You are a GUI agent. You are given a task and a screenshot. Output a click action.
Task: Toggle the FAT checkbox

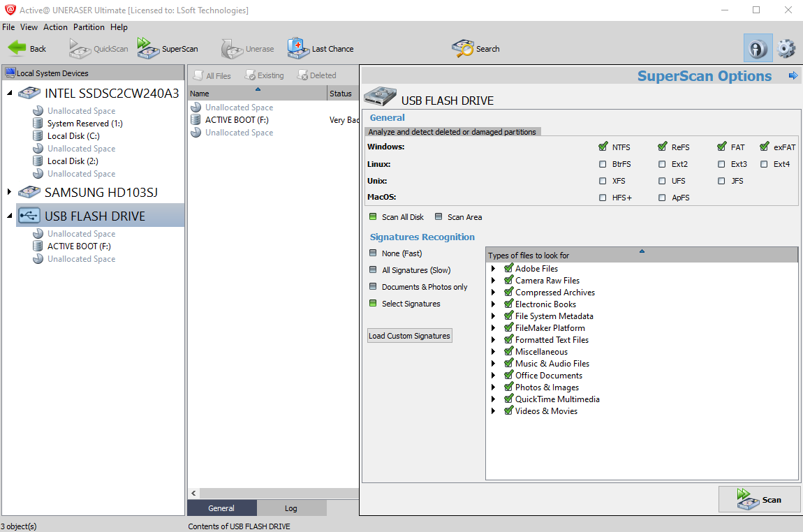point(722,147)
